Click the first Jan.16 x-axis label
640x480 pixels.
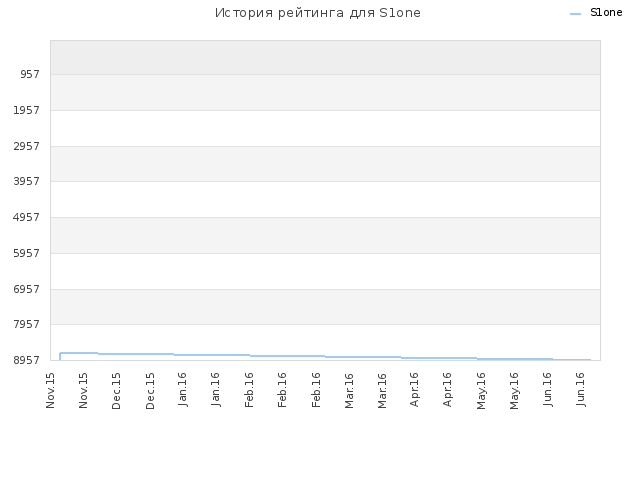pyautogui.click(x=182, y=390)
